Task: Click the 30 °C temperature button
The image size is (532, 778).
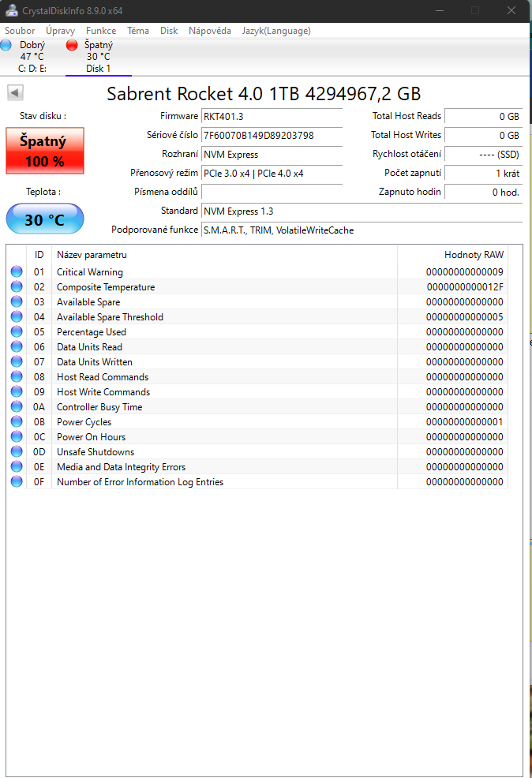Action: [x=45, y=219]
